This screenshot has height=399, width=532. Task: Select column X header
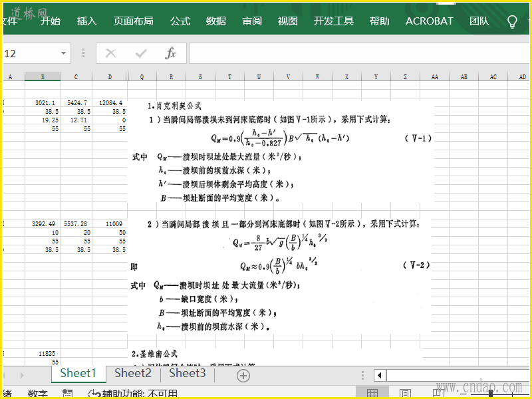click(346, 76)
